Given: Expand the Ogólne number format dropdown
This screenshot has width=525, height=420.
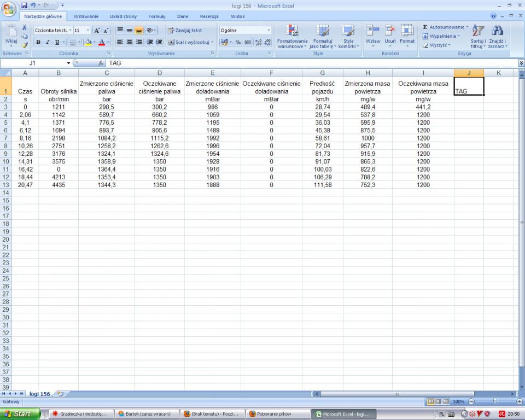Looking at the screenshot, I should (x=269, y=31).
